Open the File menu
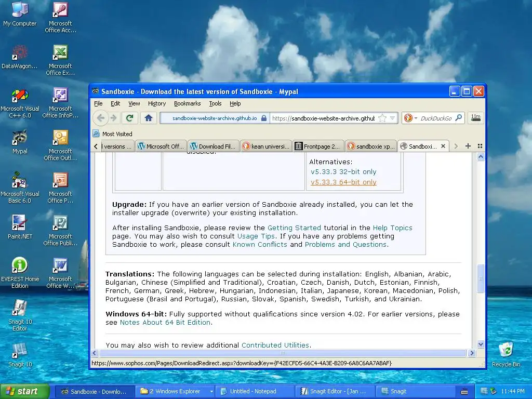This screenshot has height=399, width=532. coord(98,103)
